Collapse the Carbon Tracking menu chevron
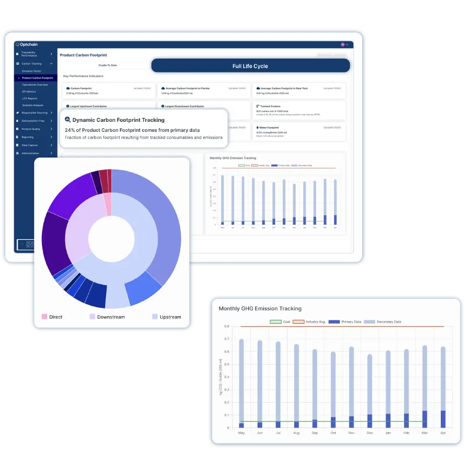The image size is (476, 476). tap(51, 64)
